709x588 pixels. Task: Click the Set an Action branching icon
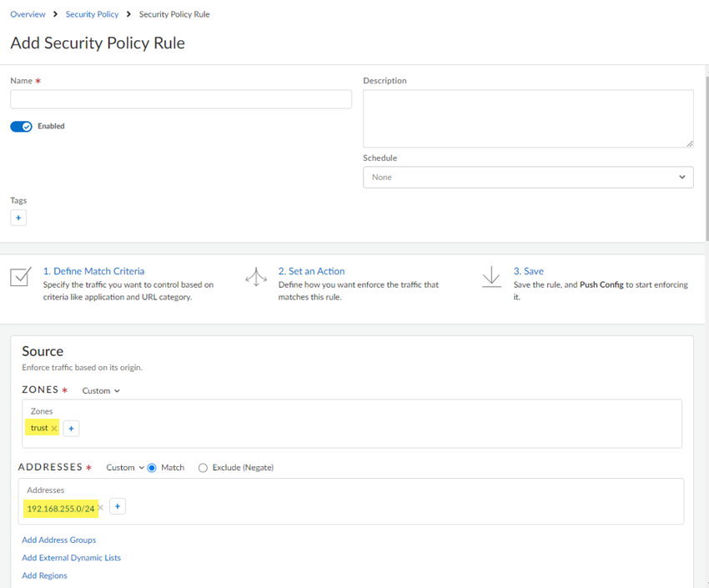pos(256,277)
